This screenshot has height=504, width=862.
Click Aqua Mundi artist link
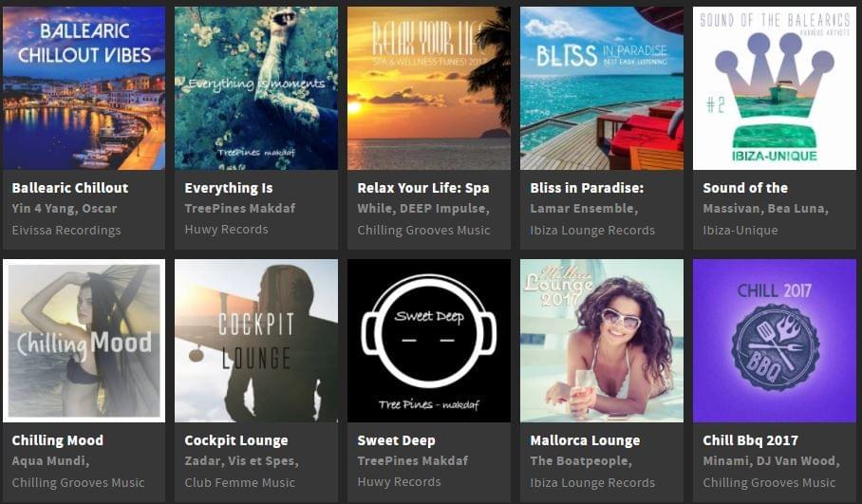click(50, 460)
